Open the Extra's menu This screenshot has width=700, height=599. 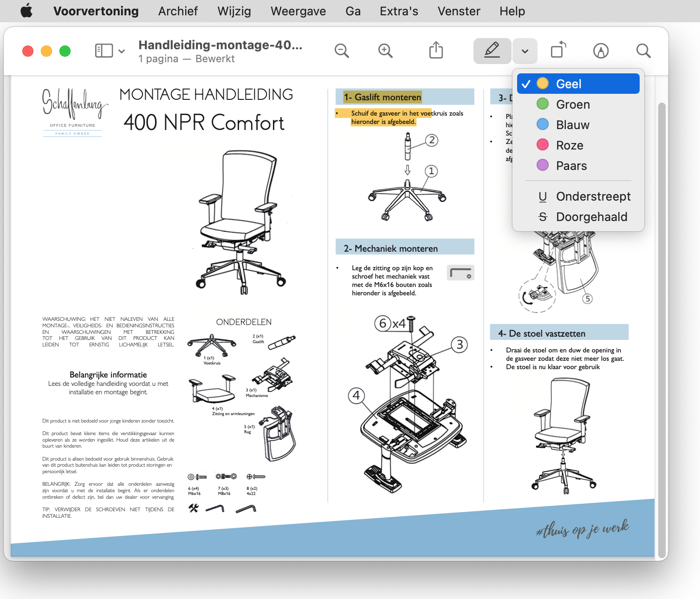[399, 11]
